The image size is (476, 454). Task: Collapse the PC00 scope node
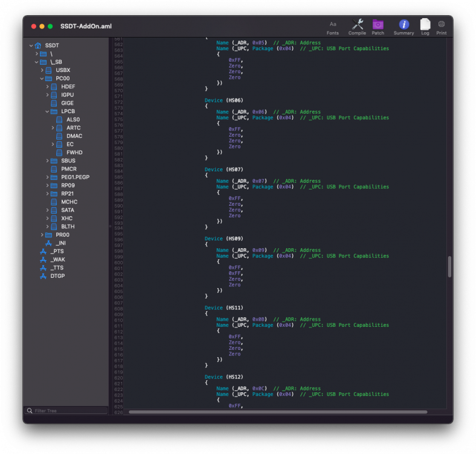click(42, 79)
